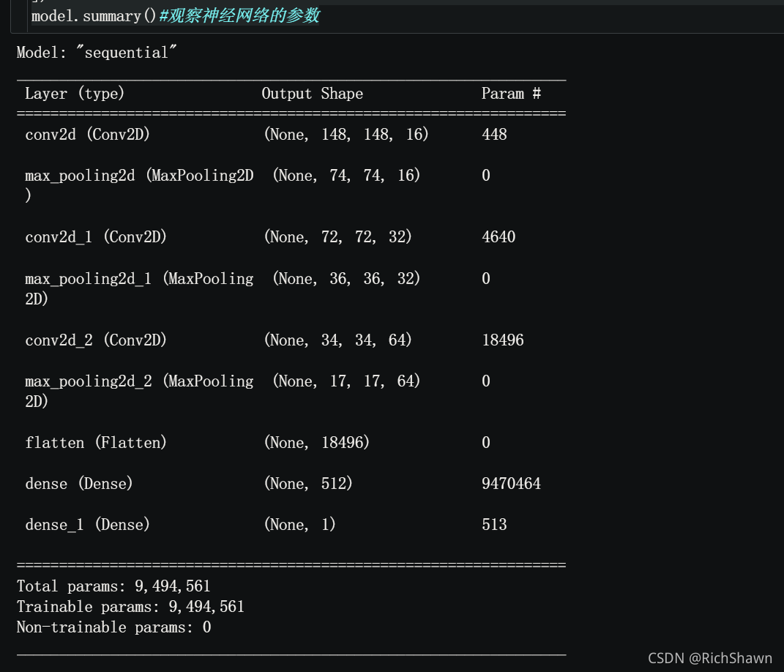The width and height of the screenshot is (784, 672).
Task: Click the param count 9470464
Action: coord(511,483)
